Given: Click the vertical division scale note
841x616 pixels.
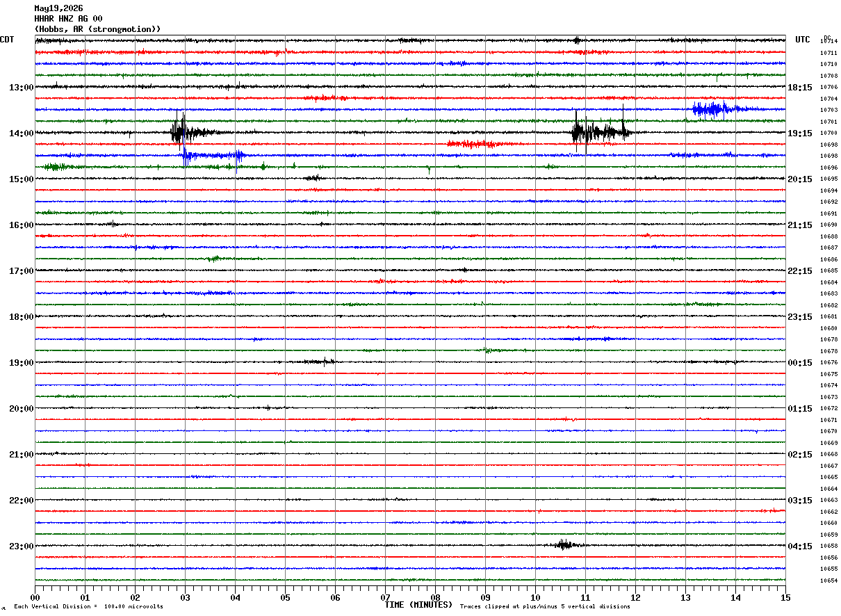Looking at the screenshot, I should [x=88, y=607].
